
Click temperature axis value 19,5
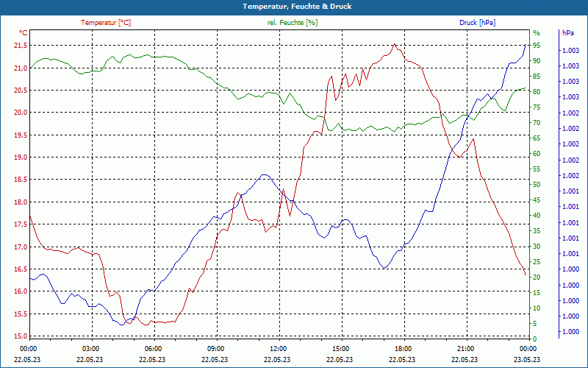[x=21, y=135]
